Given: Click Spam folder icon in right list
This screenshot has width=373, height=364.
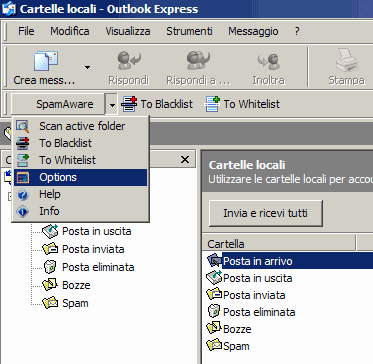Looking at the screenshot, I should (x=214, y=345).
